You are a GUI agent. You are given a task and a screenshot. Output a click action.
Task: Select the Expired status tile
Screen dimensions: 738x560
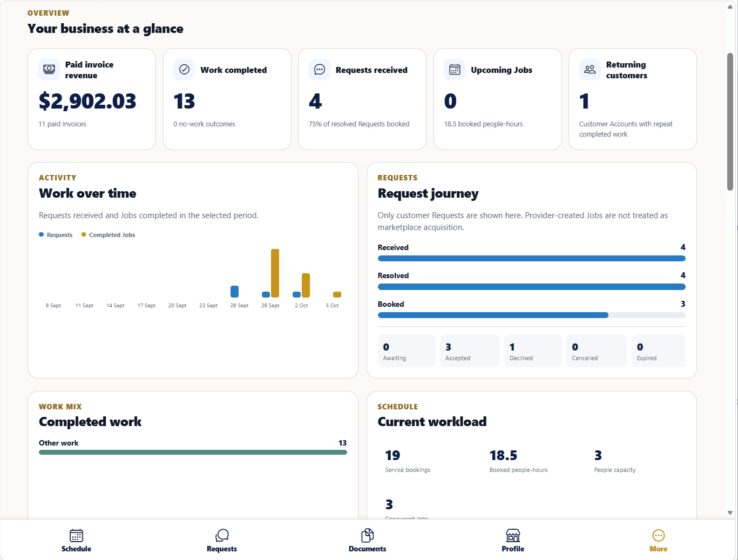(659, 351)
